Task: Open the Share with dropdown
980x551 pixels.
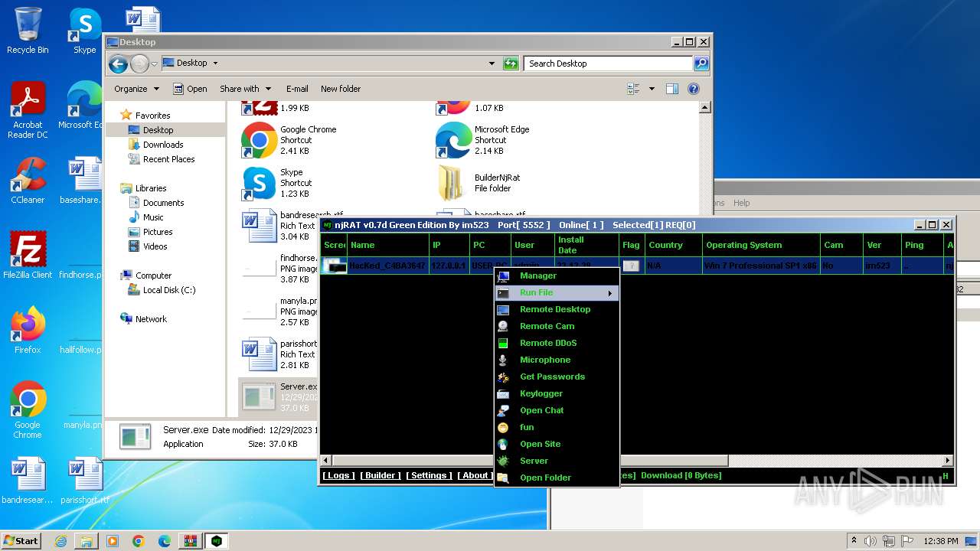Action: (x=245, y=89)
